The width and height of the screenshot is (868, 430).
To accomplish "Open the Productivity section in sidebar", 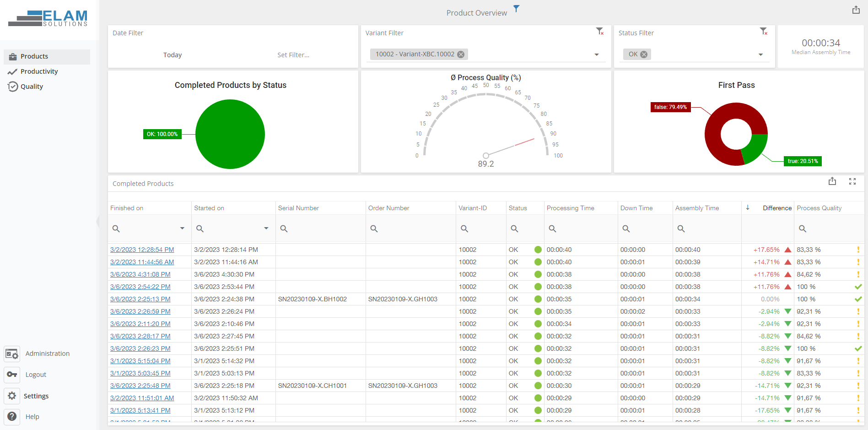I will 39,71.
